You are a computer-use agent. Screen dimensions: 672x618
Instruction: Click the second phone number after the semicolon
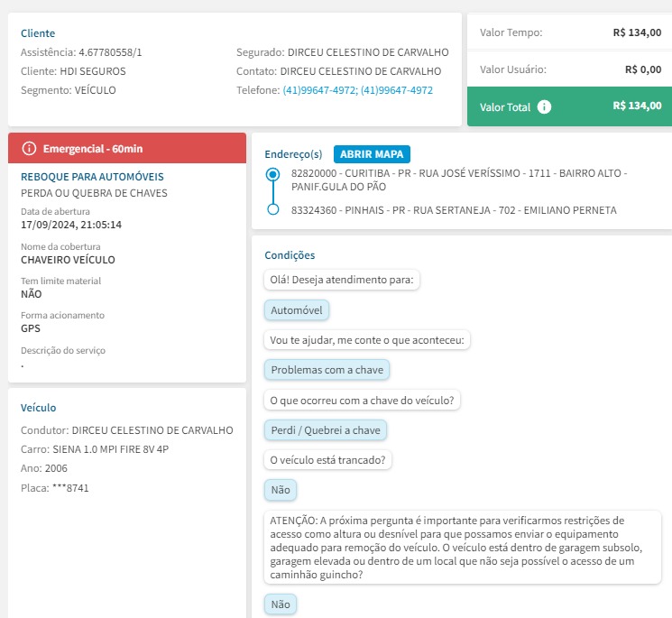[x=397, y=90]
